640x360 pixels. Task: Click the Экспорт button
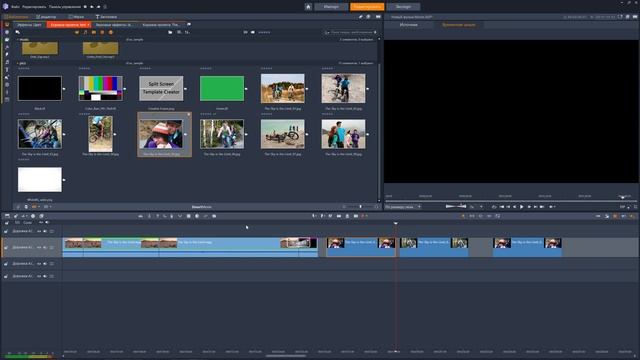tap(403, 7)
